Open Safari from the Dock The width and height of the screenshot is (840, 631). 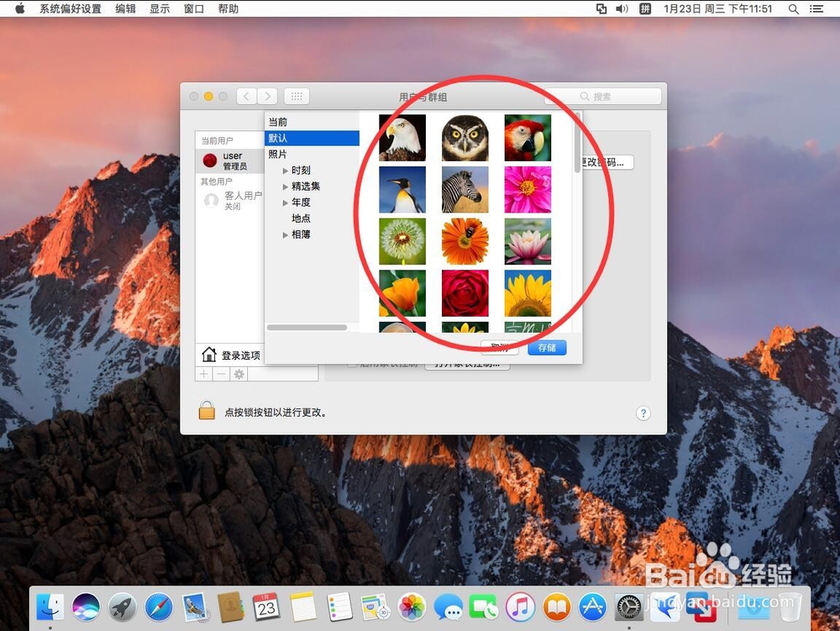[x=159, y=607]
